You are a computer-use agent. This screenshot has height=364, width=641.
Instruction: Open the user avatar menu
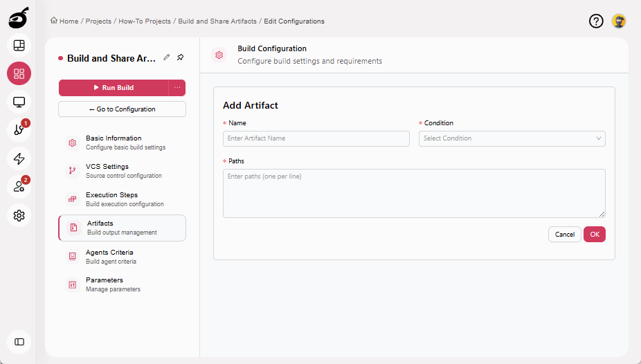619,21
